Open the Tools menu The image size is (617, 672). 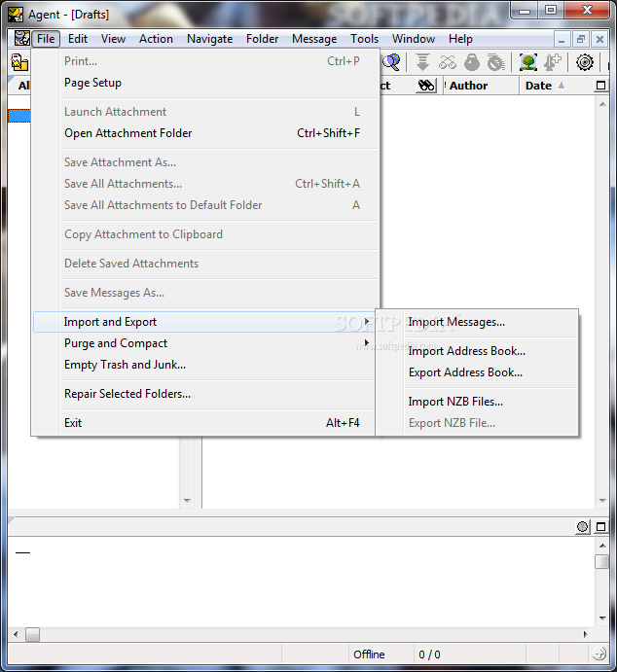tap(364, 39)
